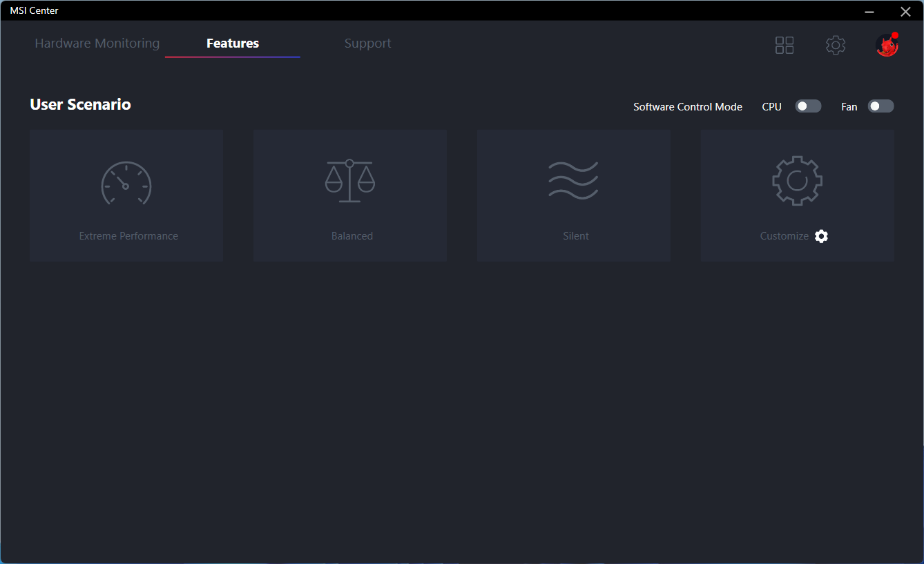Viewport: 924px width, 564px height.
Task: Click the Silent label
Action: pyautogui.click(x=576, y=236)
